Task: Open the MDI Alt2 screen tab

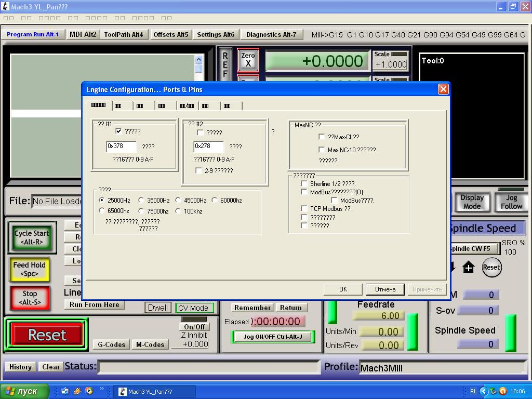Action: 83,34
